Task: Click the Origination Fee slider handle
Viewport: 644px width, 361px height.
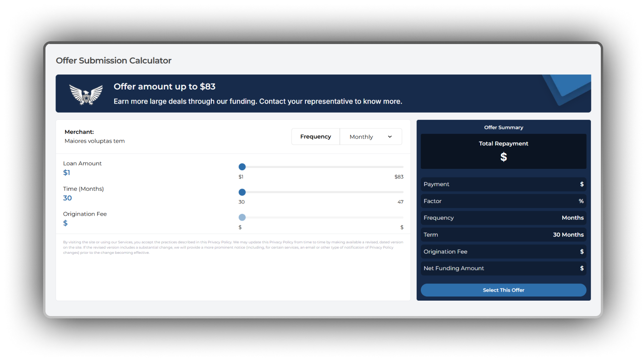Action: tap(242, 218)
